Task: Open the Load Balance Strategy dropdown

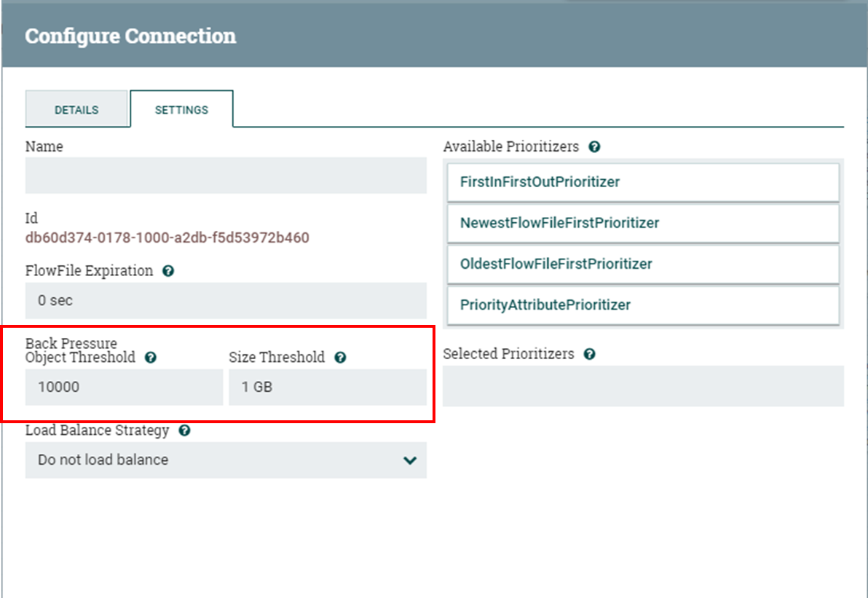Action: point(226,460)
